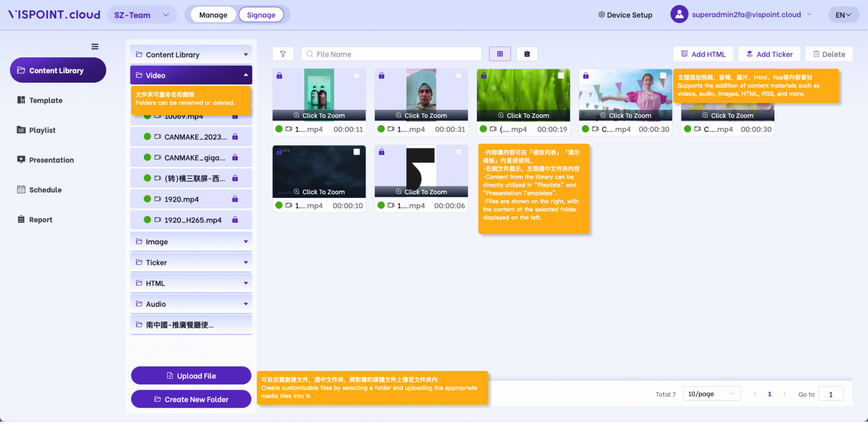Check the green grass video checkbox
Viewport: 868px width, 431px height.
click(x=561, y=76)
